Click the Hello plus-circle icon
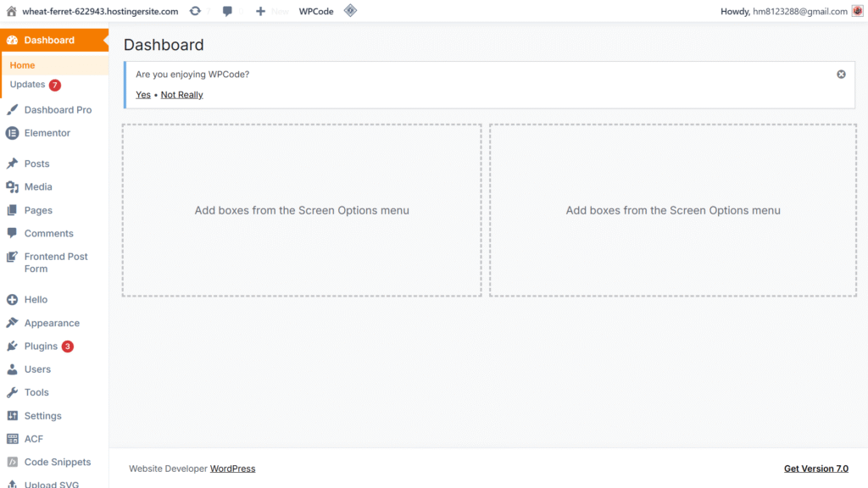 12,299
